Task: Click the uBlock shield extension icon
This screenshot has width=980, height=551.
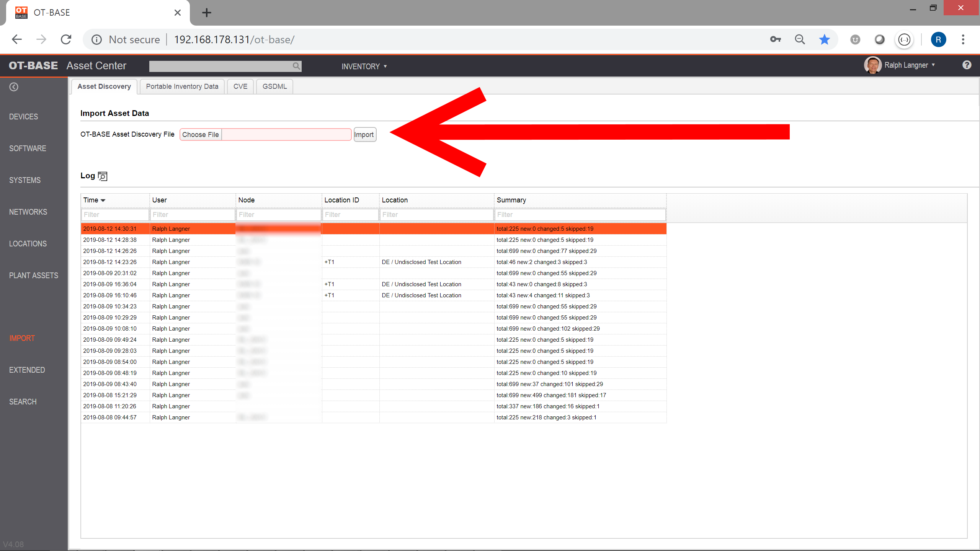Action: [855, 39]
